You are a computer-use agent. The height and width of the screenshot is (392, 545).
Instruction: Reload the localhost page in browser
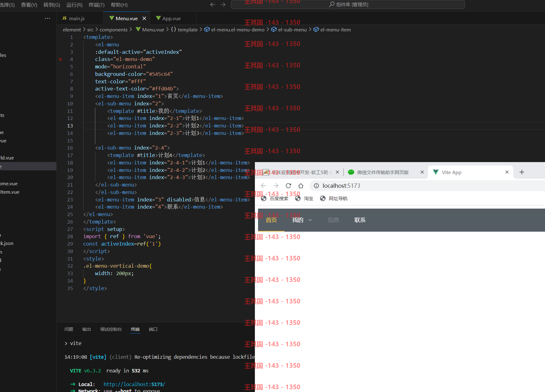pos(288,186)
